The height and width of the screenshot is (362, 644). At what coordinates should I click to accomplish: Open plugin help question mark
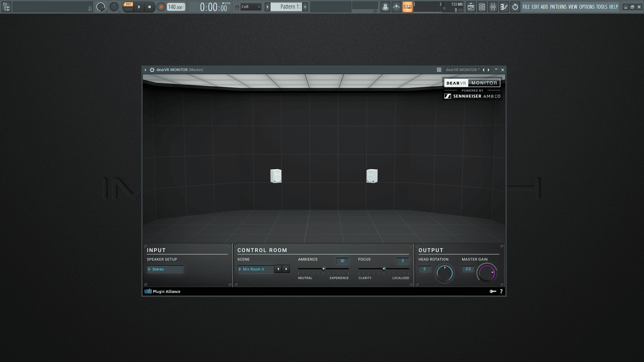(501, 292)
